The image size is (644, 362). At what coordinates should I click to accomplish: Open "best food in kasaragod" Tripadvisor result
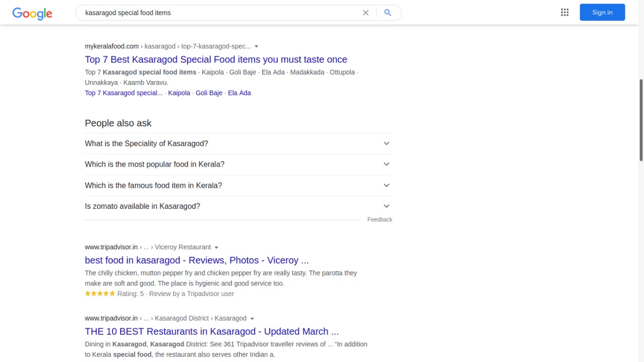pos(197,260)
